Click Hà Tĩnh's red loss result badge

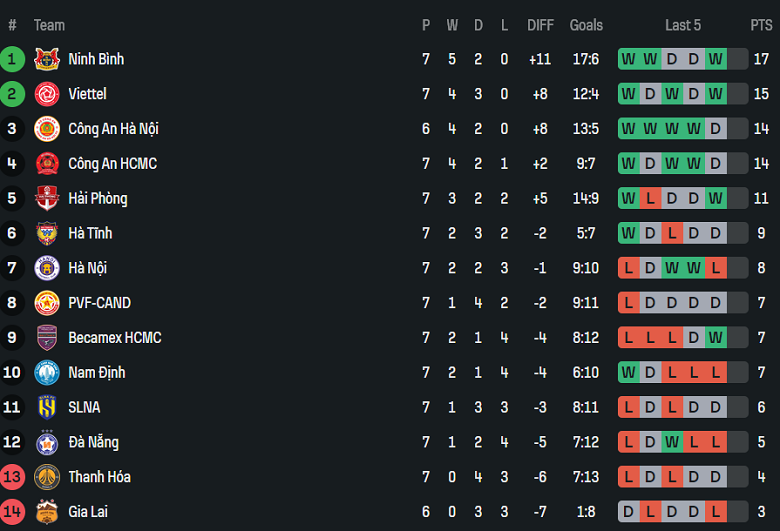672,233
